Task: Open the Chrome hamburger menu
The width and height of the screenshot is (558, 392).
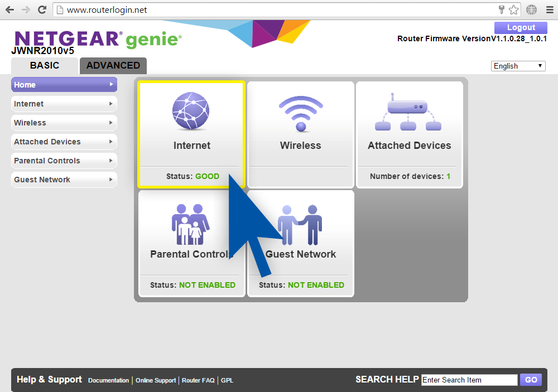Action: pos(550,9)
